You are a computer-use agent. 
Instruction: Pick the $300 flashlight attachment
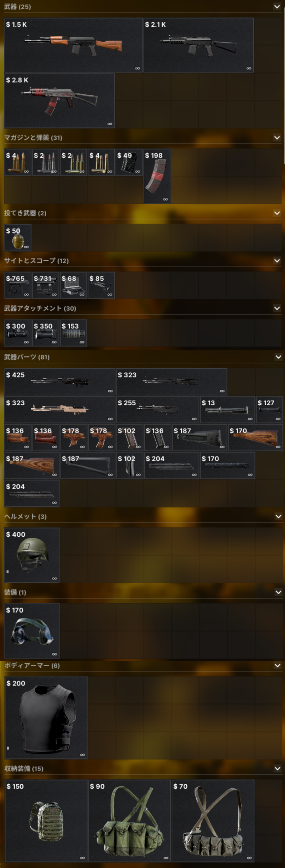click(18, 333)
